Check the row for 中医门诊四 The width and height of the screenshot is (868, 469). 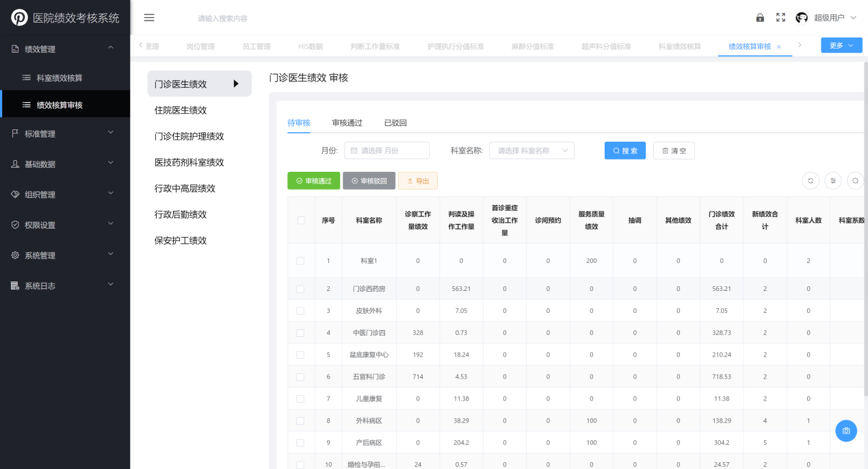coord(300,333)
